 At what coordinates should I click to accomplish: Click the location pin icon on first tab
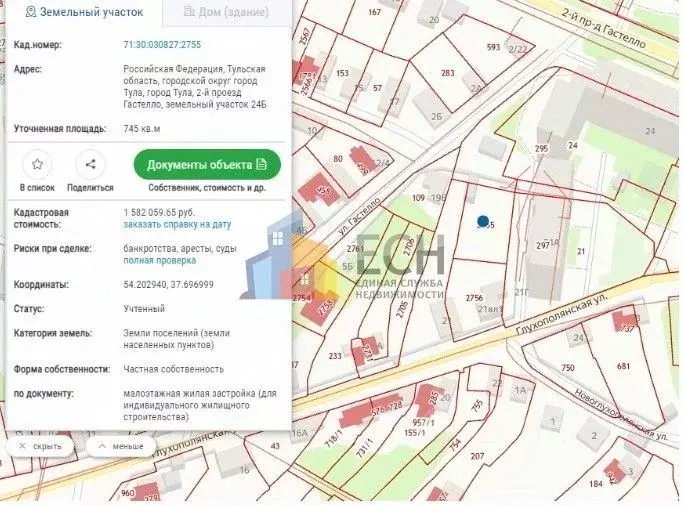pyautogui.click(x=31, y=12)
